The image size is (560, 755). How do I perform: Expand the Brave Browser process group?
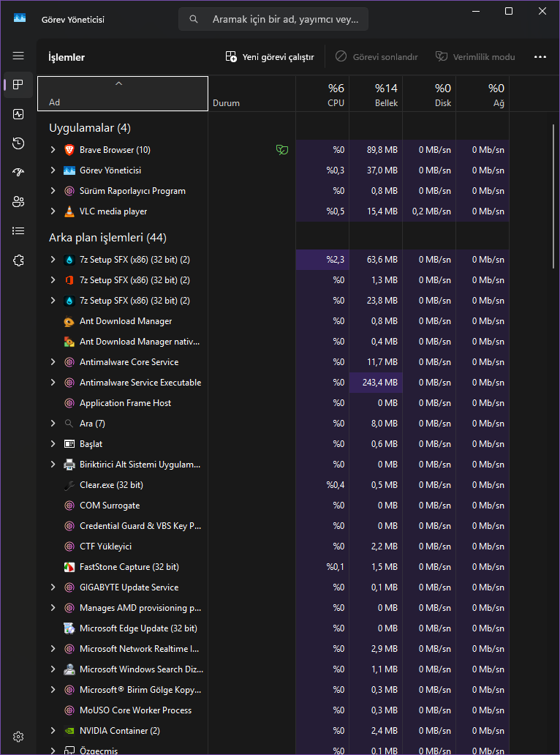click(53, 150)
